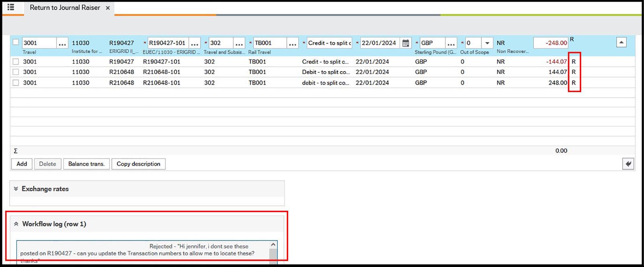Tick the checkbox of the -248.00 row
The height and width of the screenshot is (267, 644).
[x=16, y=42]
